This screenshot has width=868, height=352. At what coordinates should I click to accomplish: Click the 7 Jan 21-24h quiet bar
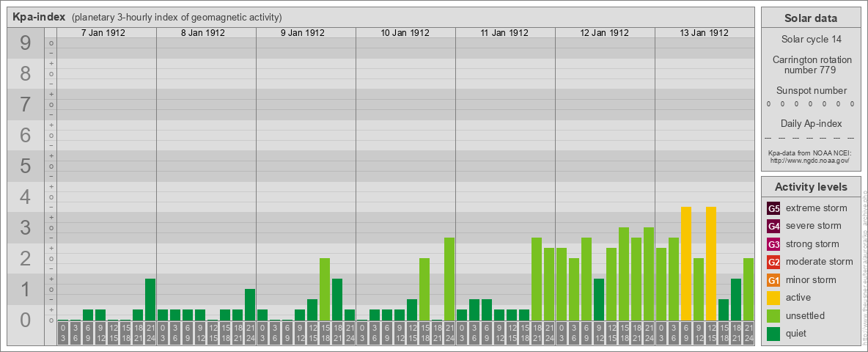pyautogui.click(x=150, y=299)
